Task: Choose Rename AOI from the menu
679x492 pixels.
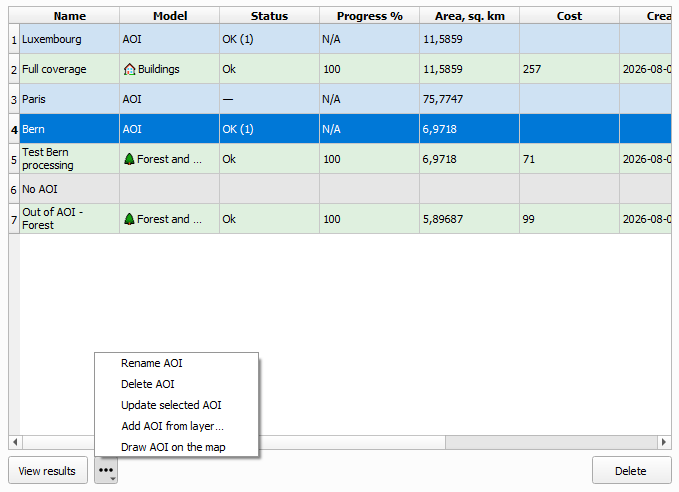Action: 152,363
